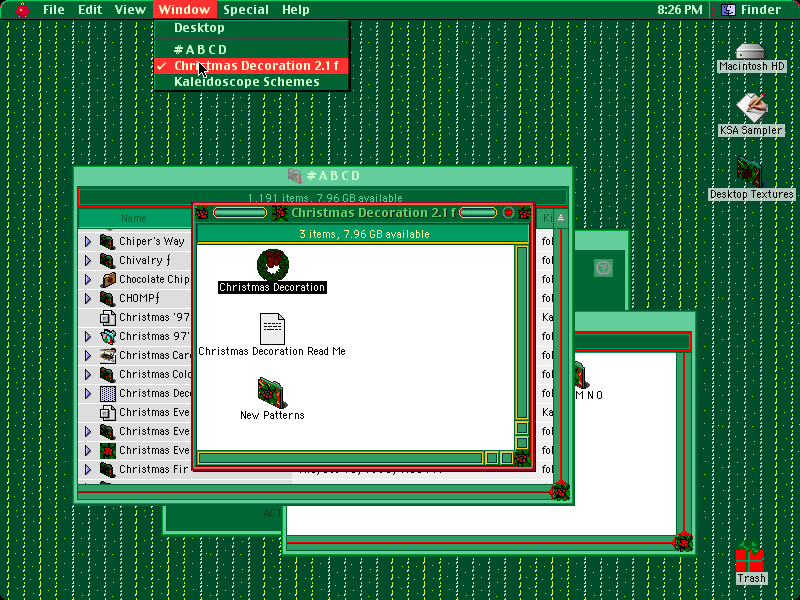Open the Apple menu ornament icon
This screenshot has width=800, height=600.
point(22,9)
